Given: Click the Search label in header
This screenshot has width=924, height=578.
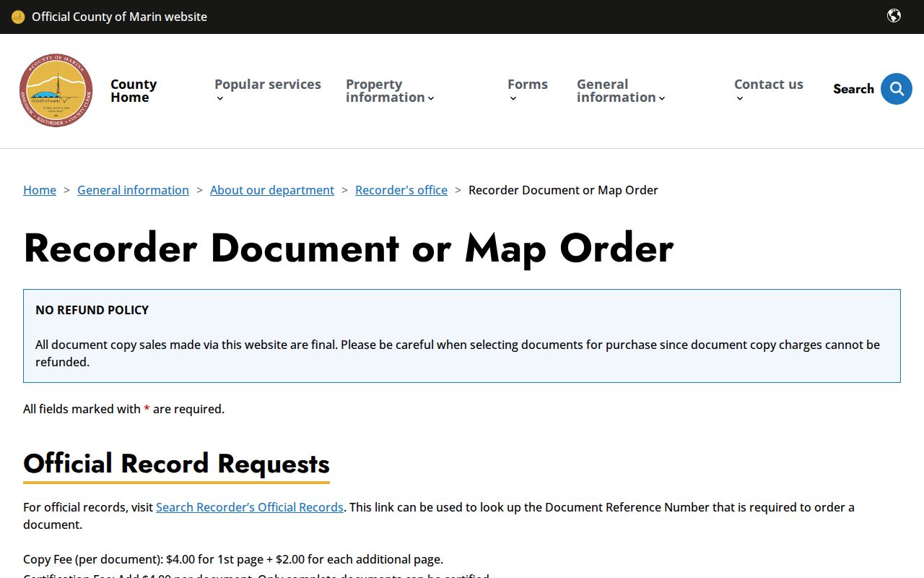Looking at the screenshot, I should 853,89.
